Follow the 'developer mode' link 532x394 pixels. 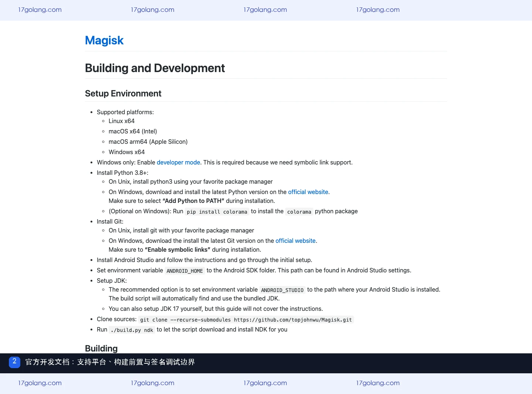178,162
